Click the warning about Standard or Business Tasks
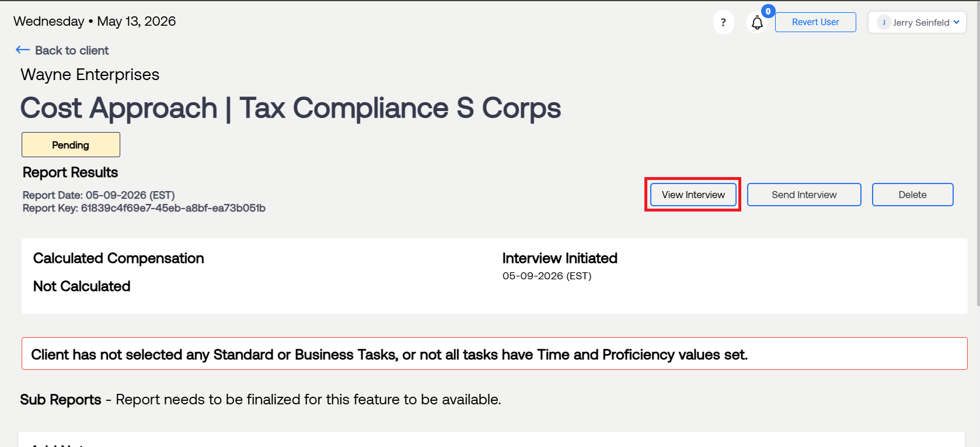Screen dimensions: 980x447 point(494,354)
